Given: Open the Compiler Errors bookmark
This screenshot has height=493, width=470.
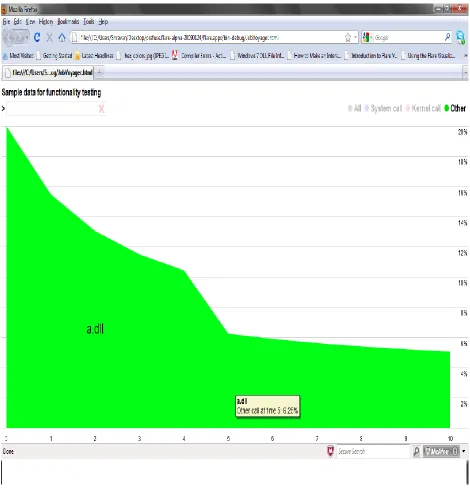Looking at the screenshot, I should (199, 56).
